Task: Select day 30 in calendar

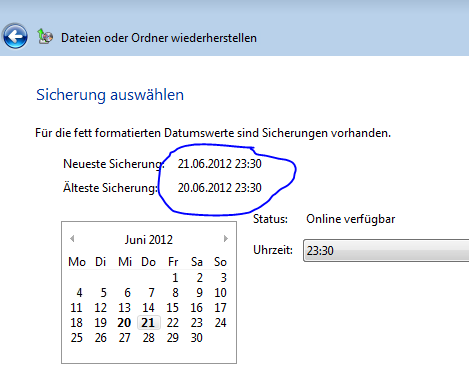Action: tap(196, 338)
